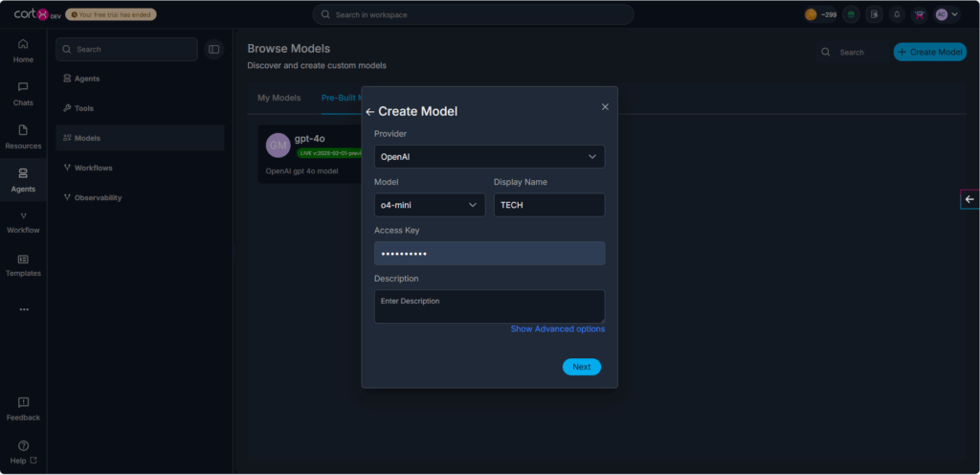The image size is (980, 475).
Task: Click the Enter Description text area
Action: [489, 306]
